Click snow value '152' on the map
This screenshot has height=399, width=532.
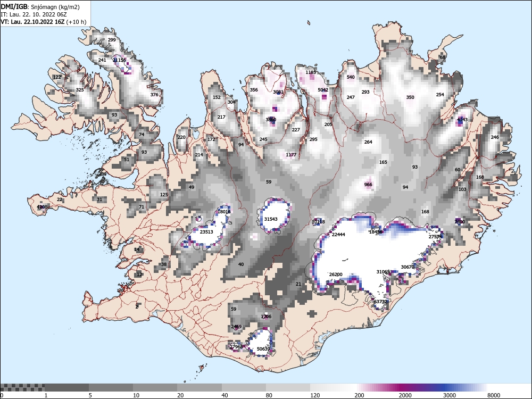217,97
